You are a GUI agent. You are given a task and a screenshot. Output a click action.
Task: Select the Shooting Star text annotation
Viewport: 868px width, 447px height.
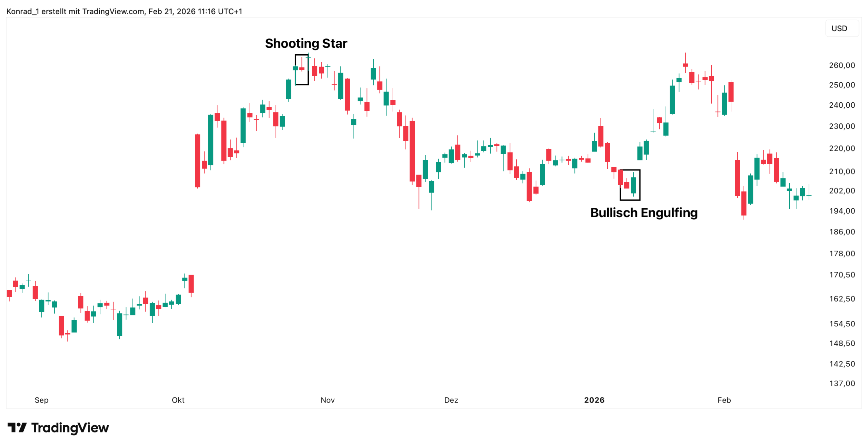click(x=306, y=43)
